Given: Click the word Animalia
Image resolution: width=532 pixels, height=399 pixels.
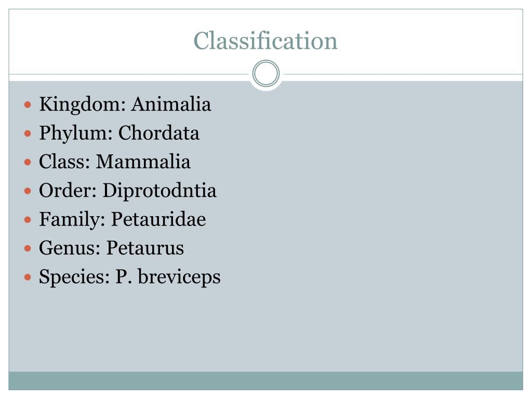Looking at the screenshot, I should (x=171, y=104).
